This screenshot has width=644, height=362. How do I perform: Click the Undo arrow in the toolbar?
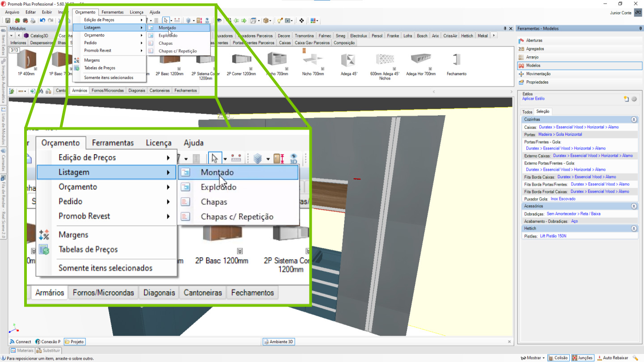(42, 21)
